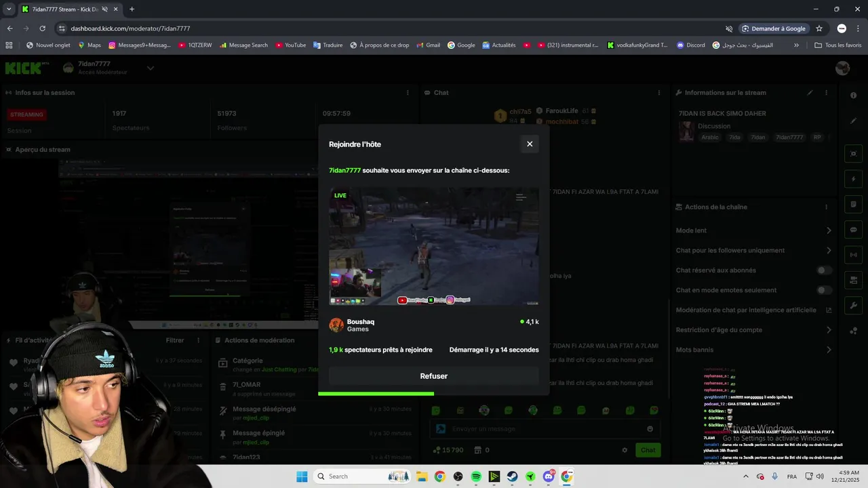
Task: Open the YouTube bookmark
Action: coord(290,45)
